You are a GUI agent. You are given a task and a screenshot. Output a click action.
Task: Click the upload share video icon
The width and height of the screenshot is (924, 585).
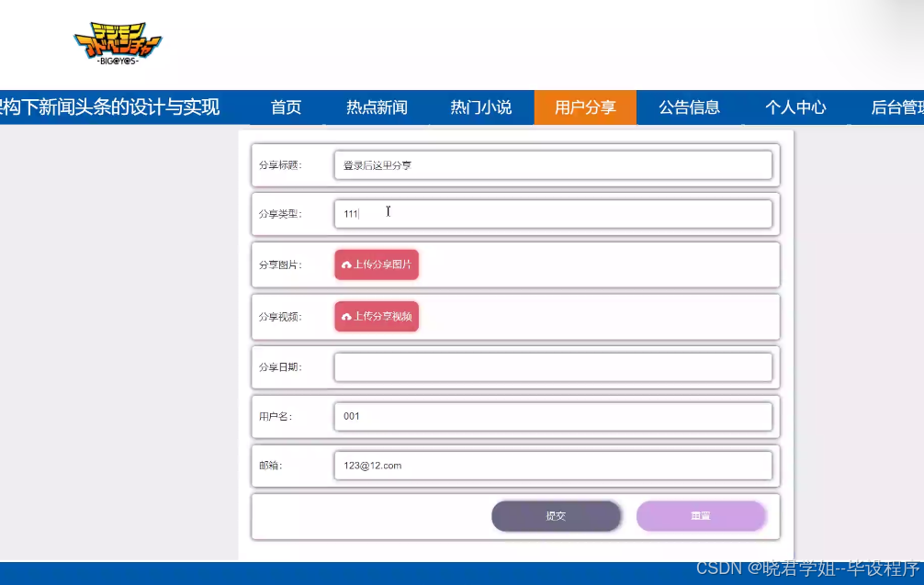(x=377, y=315)
